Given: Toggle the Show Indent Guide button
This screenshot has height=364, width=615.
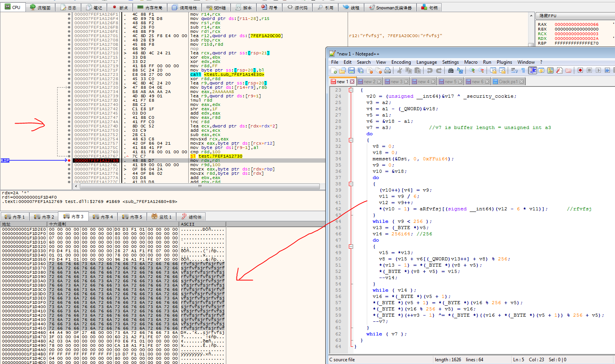Looking at the screenshot, I should (532, 70).
